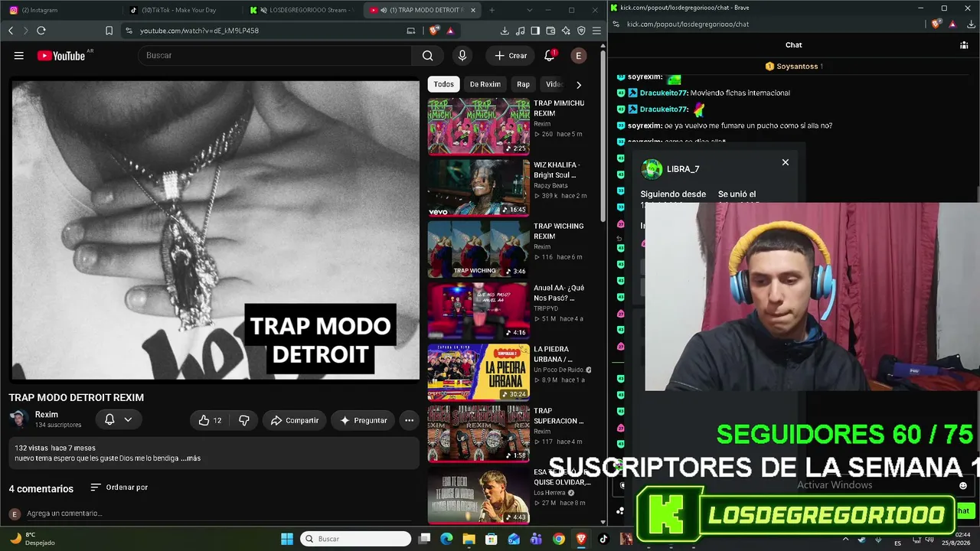Viewport: 980px width, 551px height.
Task: Show the chat users list icon
Action: point(964,45)
